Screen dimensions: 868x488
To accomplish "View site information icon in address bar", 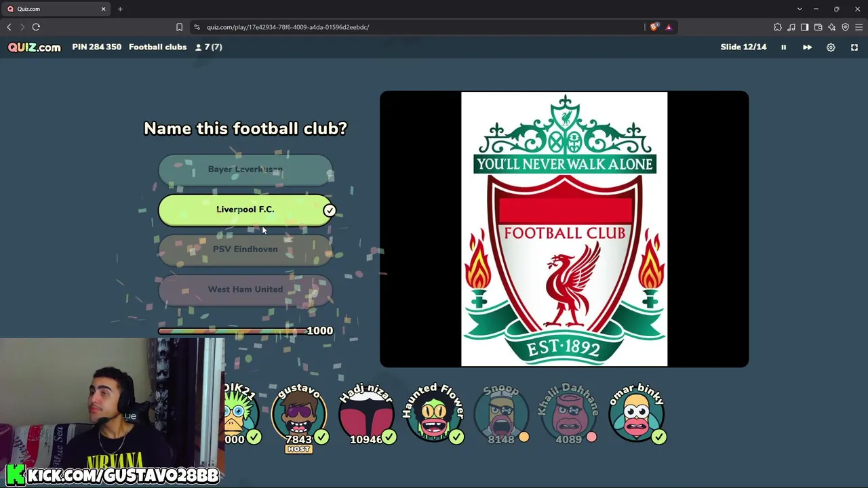I will tap(197, 27).
